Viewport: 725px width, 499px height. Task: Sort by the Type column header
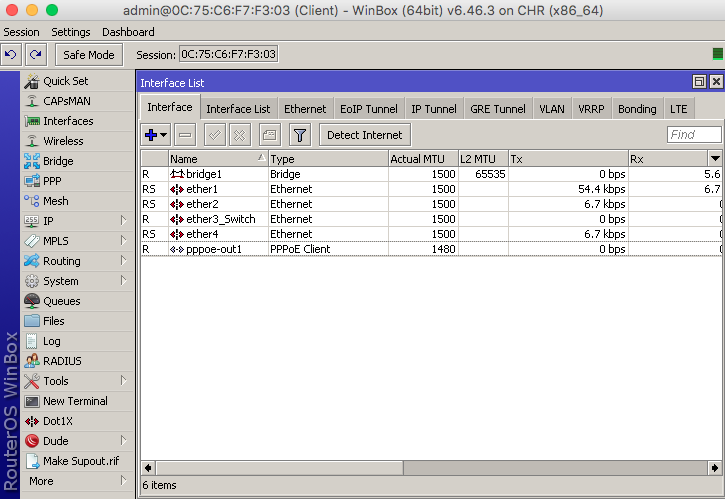328,159
